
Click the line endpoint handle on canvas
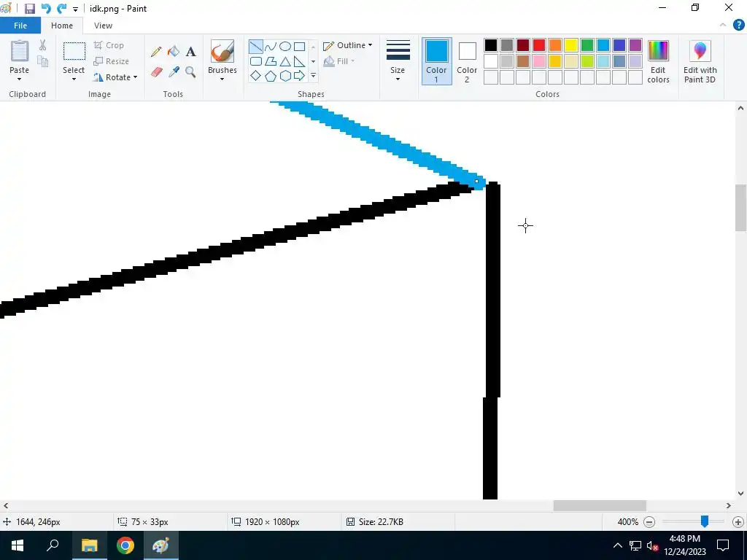pos(476,182)
